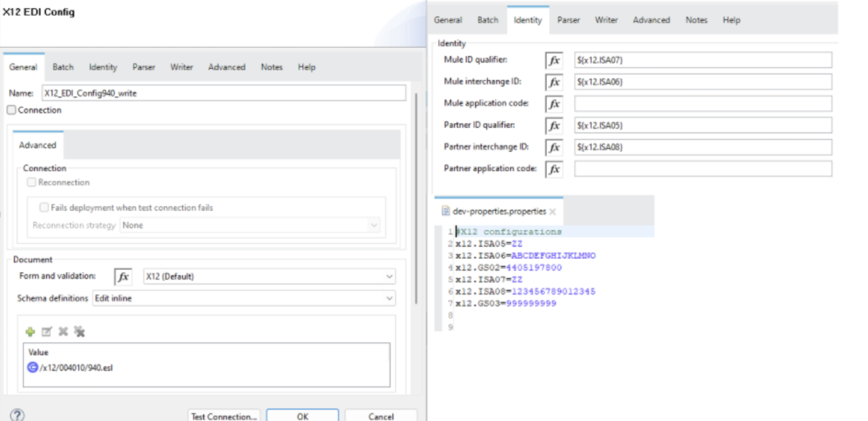Screen dimensions: 868x421
Task: Click the Mule ID qualifier input field
Action: [x=703, y=60]
